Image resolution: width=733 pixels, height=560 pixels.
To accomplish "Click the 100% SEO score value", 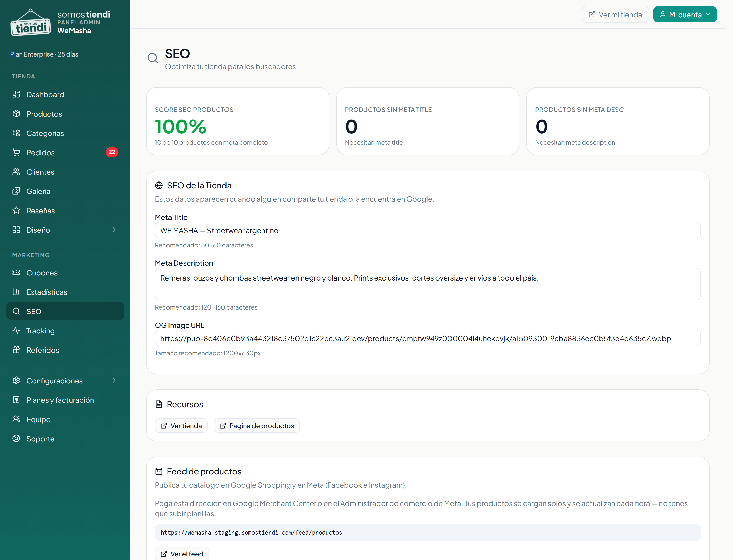I will click(x=180, y=127).
